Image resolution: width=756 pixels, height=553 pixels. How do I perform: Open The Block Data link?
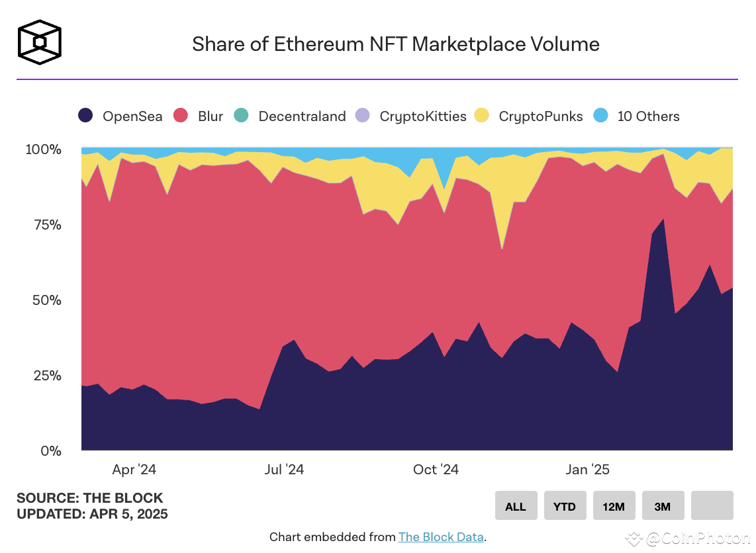click(441, 537)
